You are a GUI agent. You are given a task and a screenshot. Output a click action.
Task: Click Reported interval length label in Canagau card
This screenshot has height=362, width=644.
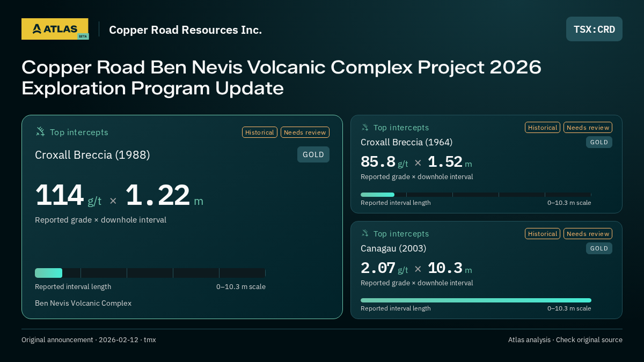pyautogui.click(x=396, y=308)
